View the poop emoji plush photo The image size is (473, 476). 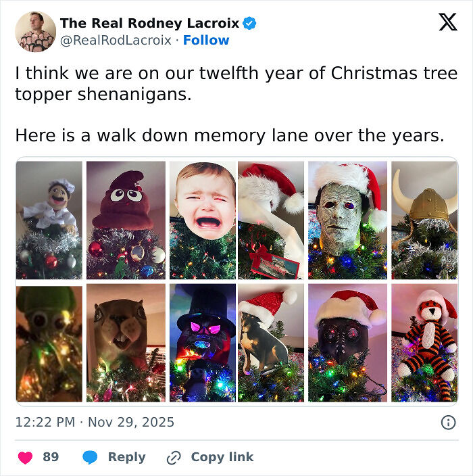click(x=126, y=220)
